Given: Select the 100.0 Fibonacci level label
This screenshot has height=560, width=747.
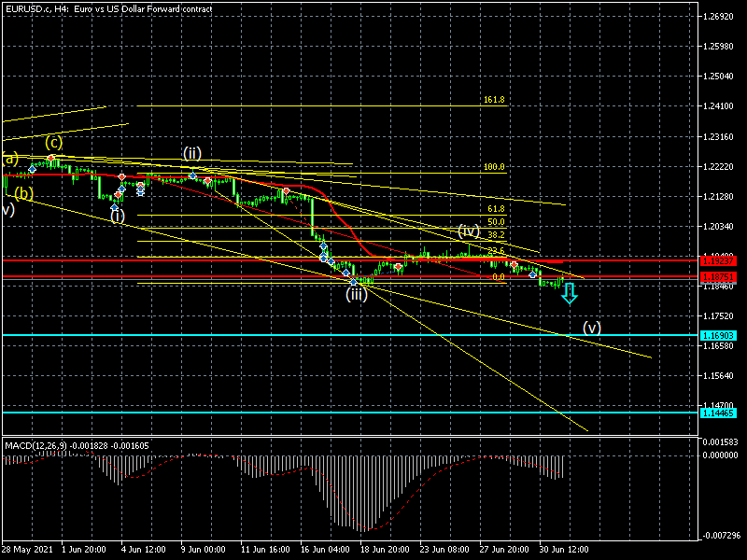Looking at the screenshot, I should click(494, 167).
